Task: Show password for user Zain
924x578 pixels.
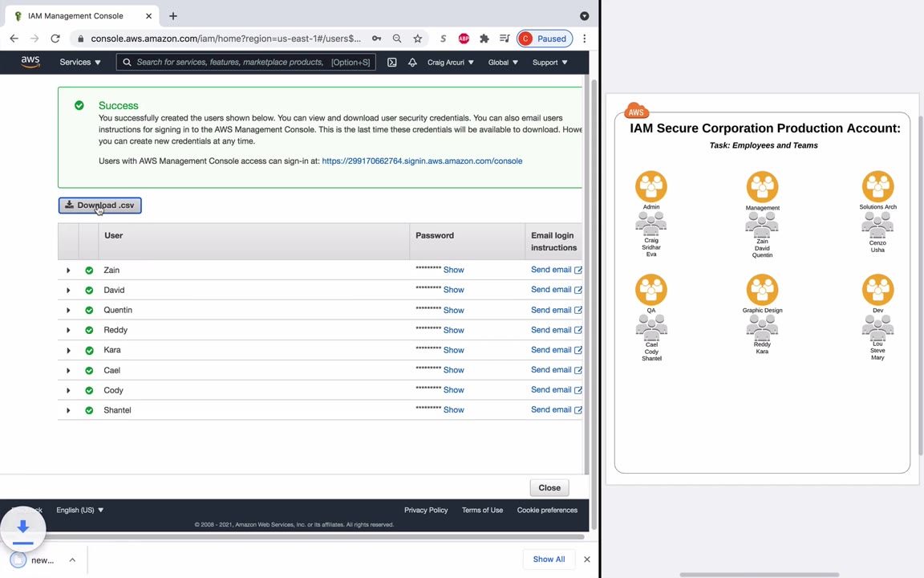Action: click(453, 270)
